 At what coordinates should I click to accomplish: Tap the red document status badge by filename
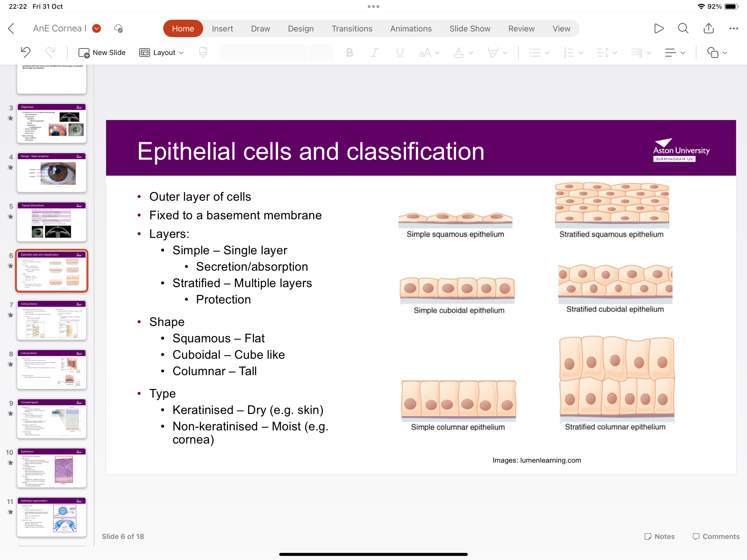point(96,28)
